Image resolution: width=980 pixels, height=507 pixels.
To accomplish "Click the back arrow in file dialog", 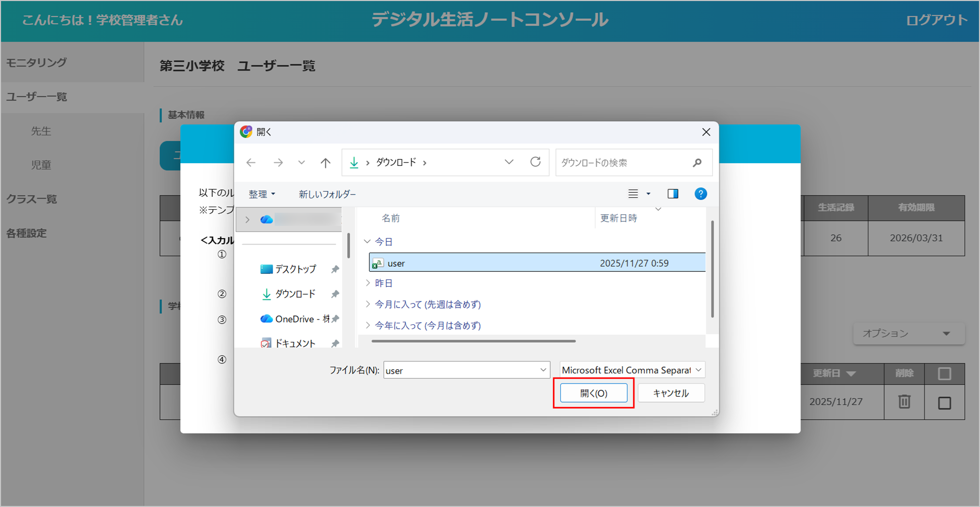I will point(251,163).
